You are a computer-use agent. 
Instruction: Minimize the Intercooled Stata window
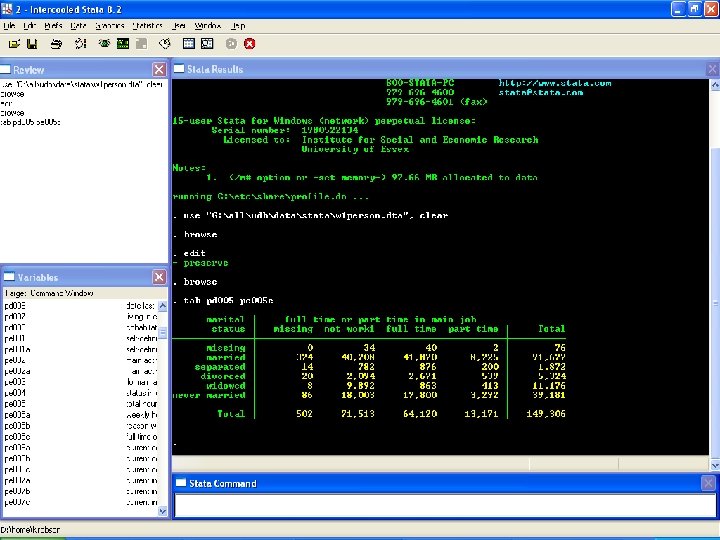point(678,9)
